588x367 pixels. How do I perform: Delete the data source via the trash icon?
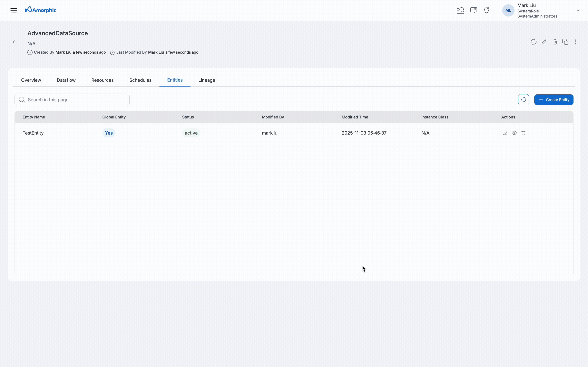click(x=555, y=42)
